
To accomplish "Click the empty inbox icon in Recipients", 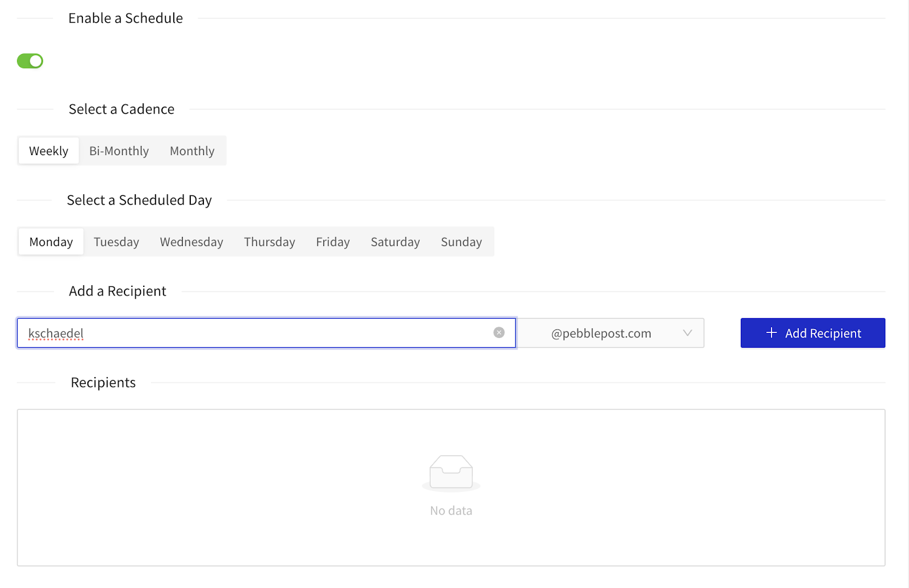I will [x=451, y=473].
